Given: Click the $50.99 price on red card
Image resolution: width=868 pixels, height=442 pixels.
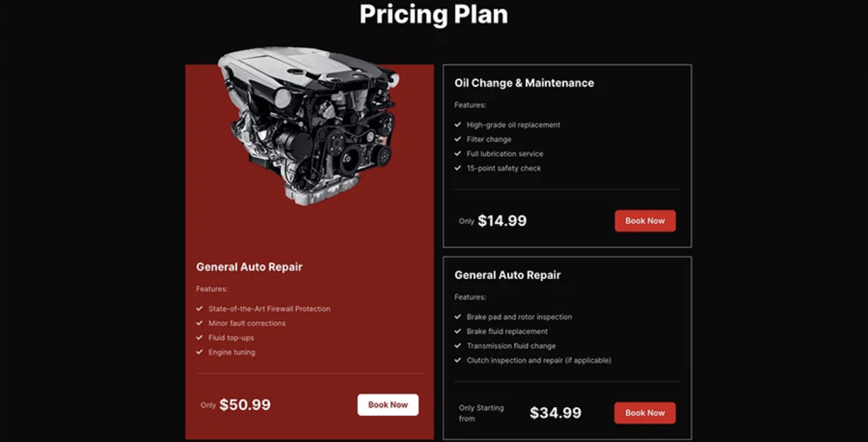Looking at the screenshot, I should click(245, 404).
